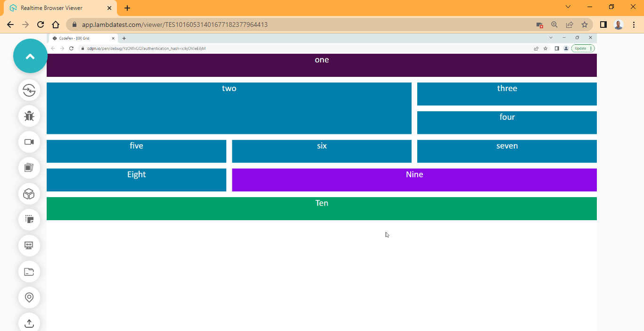Toggle bookmark star in the embedded CodePen browser
This screenshot has height=331, width=644.
(546, 48)
